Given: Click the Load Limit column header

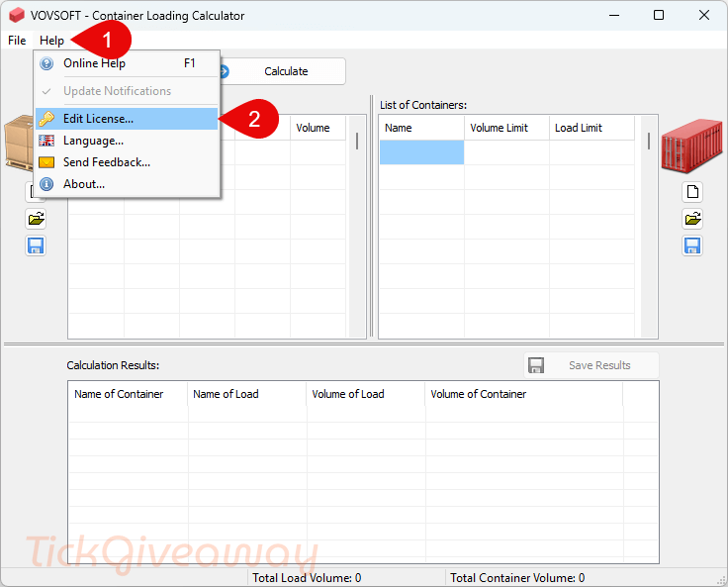Looking at the screenshot, I should coord(591,128).
